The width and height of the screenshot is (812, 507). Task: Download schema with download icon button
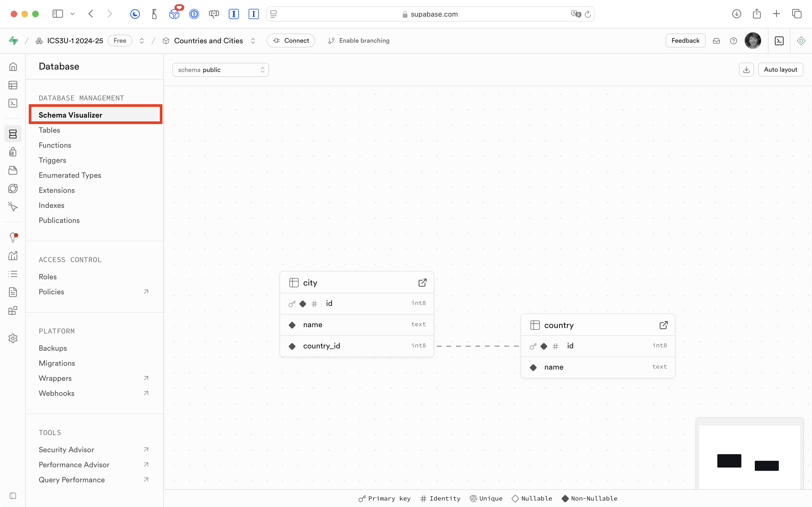click(746, 70)
